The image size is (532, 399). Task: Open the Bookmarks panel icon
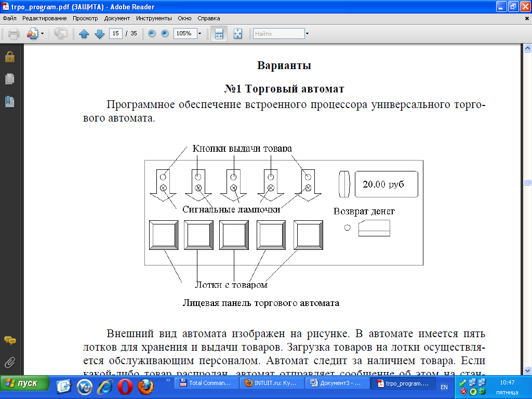click(10, 101)
